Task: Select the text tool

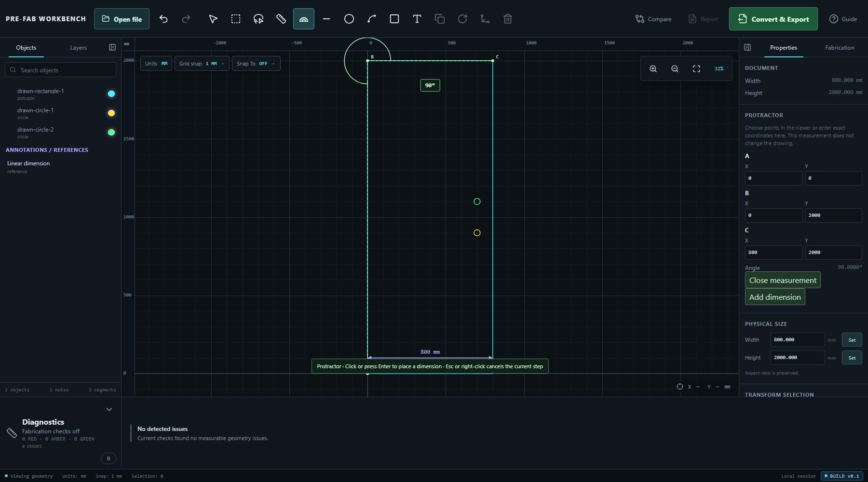Action: click(x=417, y=19)
